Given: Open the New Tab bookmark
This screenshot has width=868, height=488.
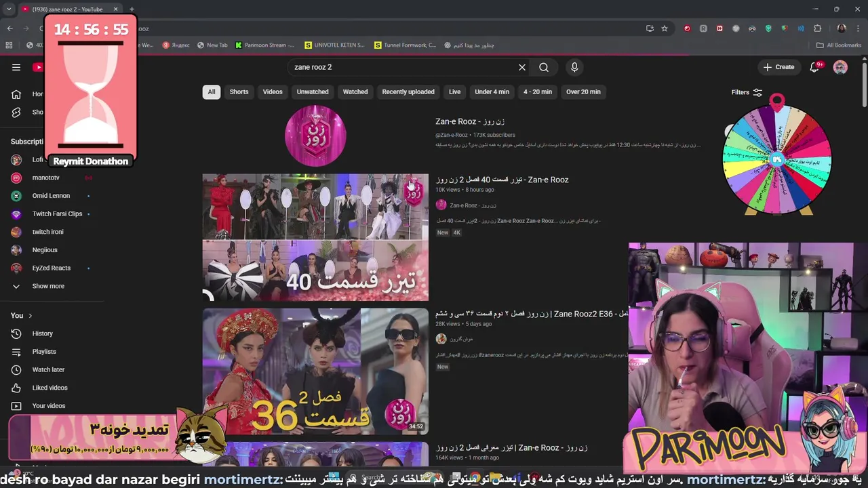Looking at the screenshot, I should tap(213, 45).
